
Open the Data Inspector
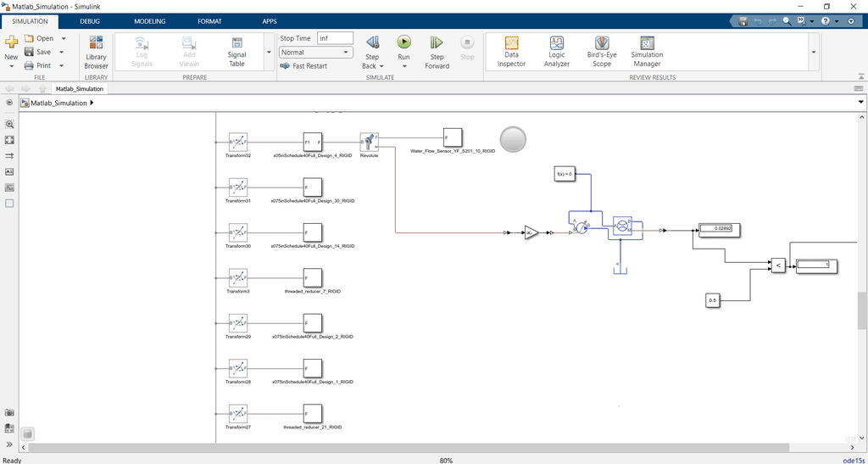tap(511, 51)
